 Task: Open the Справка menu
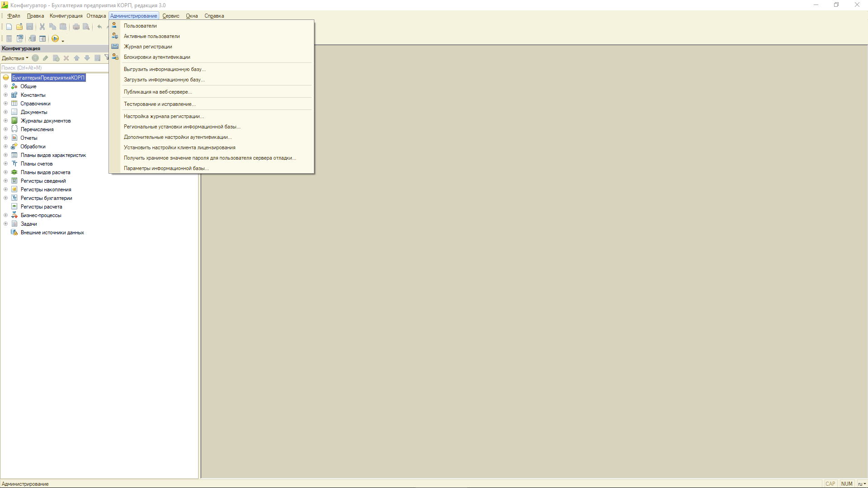214,16
